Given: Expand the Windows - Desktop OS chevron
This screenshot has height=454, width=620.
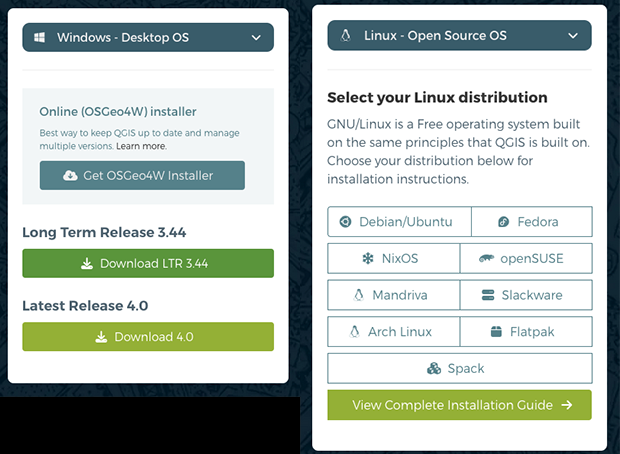Looking at the screenshot, I should click(x=256, y=38).
